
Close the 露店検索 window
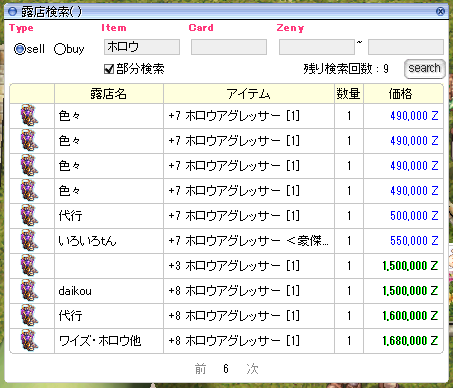(440, 12)
